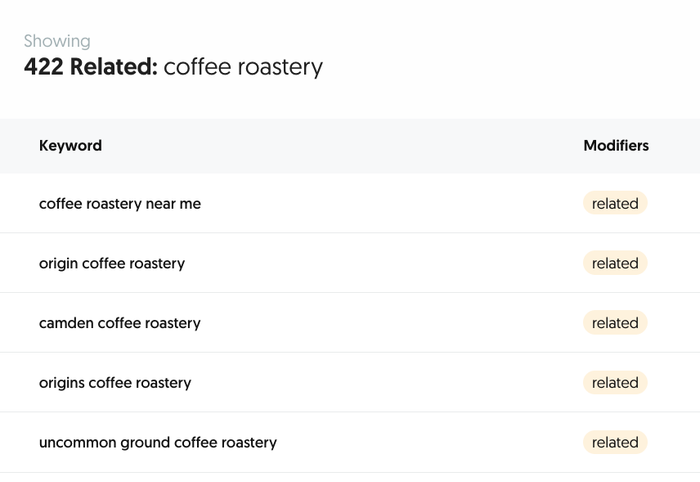Click related tag on uncommon ground row
Viewport: 700px width, 482px height.
(615, 442)
